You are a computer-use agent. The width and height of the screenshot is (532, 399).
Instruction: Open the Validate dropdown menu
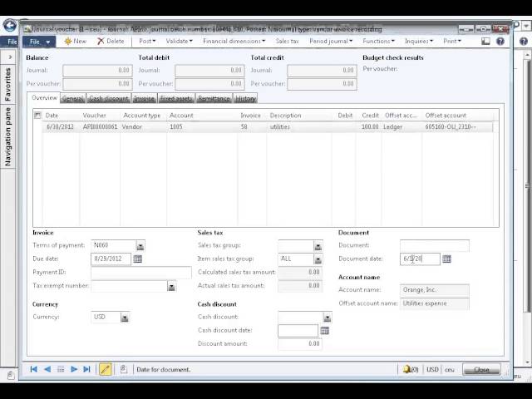click(179, 41)
